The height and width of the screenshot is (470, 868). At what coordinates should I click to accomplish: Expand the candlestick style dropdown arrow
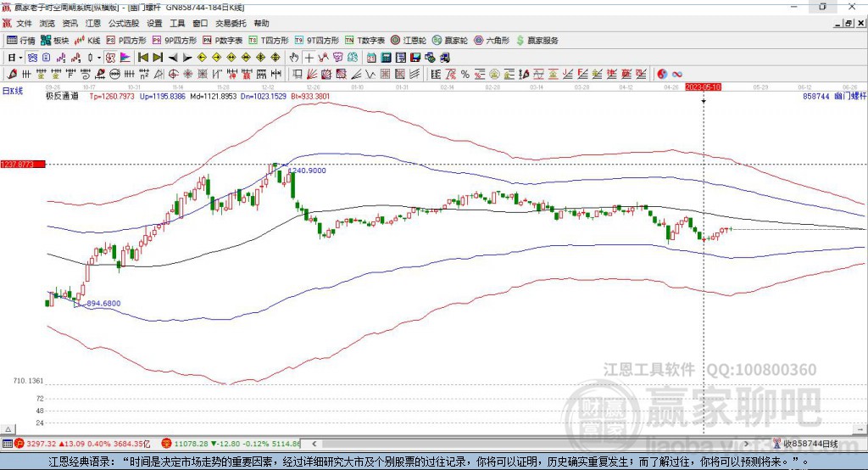99,58
